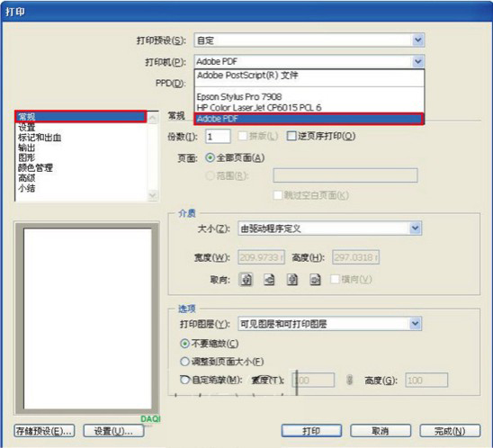
Task: Select the second rotated-left orientation icon
Action: click(269, 279)
